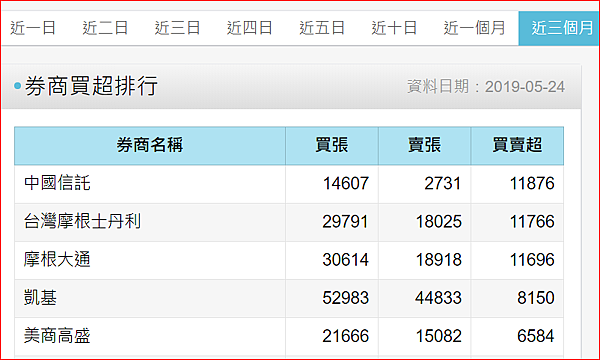Click the highlighted 近三個月 tab
Image resolution: width=600 pixels, height=360 pixels.
559,28
